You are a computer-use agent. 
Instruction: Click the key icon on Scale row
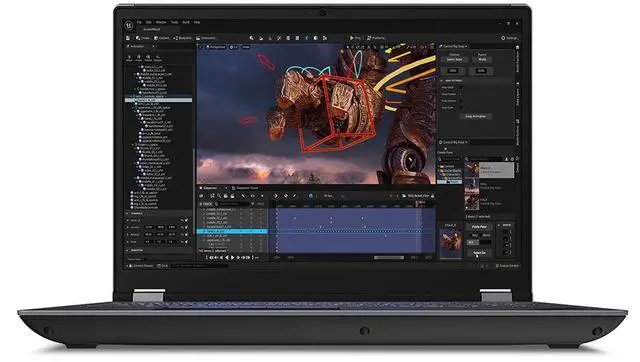point(186,242)
